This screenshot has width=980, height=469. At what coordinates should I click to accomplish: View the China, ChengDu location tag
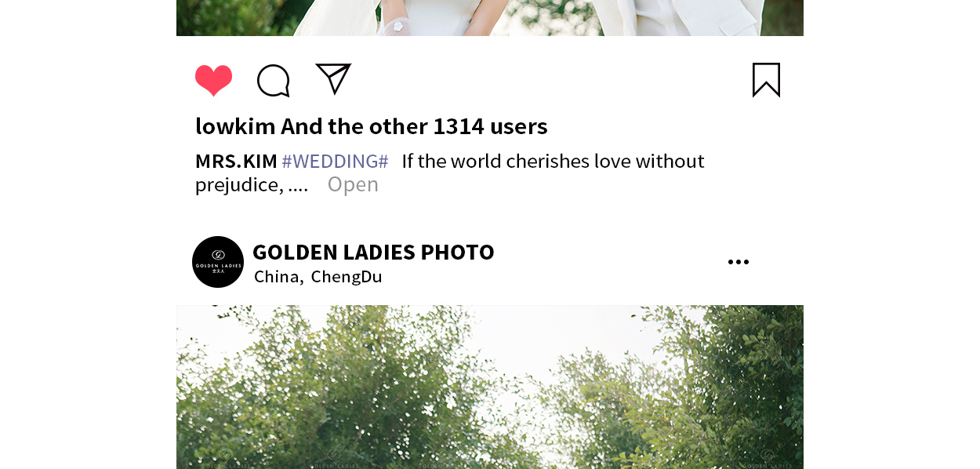click(318, 277)
